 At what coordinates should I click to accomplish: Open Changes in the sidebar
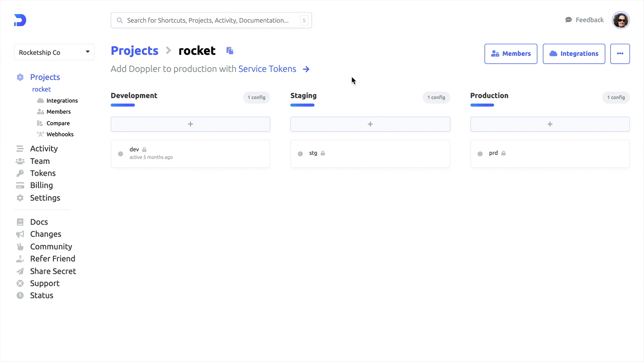point(45,234)
